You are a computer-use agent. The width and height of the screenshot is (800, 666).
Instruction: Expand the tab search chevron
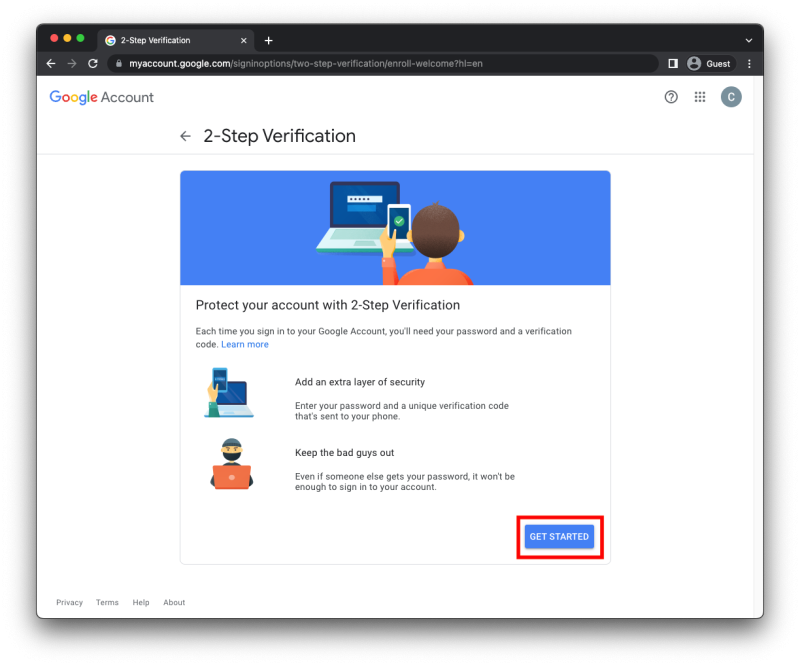(749, 40)
